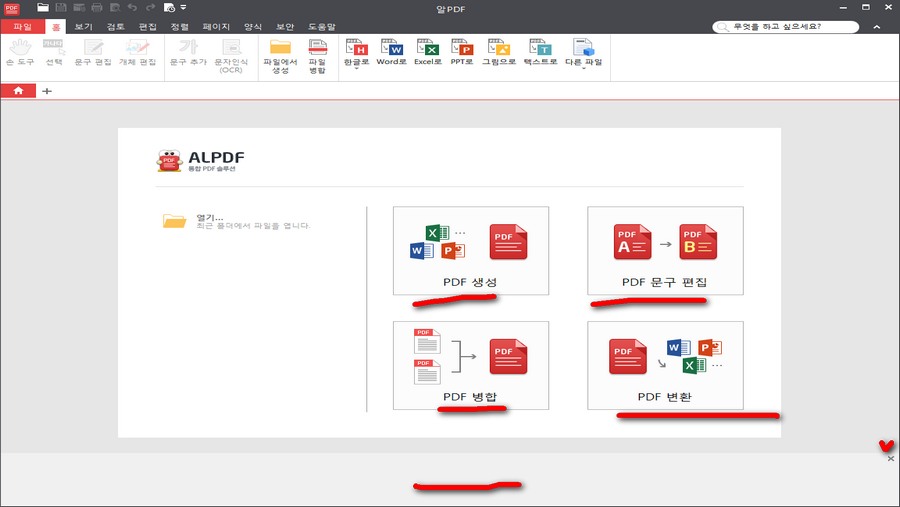Click the PDF 병합 card
The height and width of the screenshot is (507, 900).
471,366
